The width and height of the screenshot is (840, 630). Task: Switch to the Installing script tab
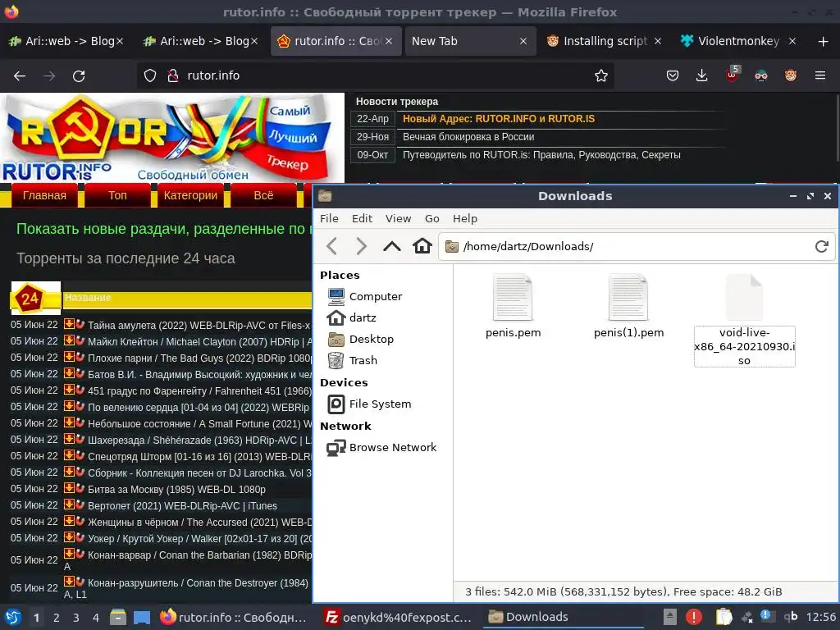(605, 41)
